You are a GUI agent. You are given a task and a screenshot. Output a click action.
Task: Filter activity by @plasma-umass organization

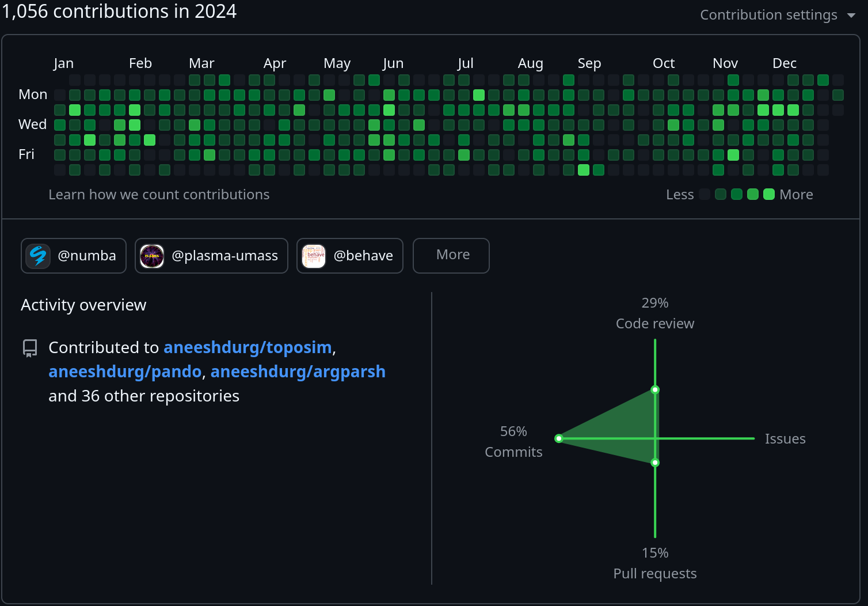(x=211, y=256)
